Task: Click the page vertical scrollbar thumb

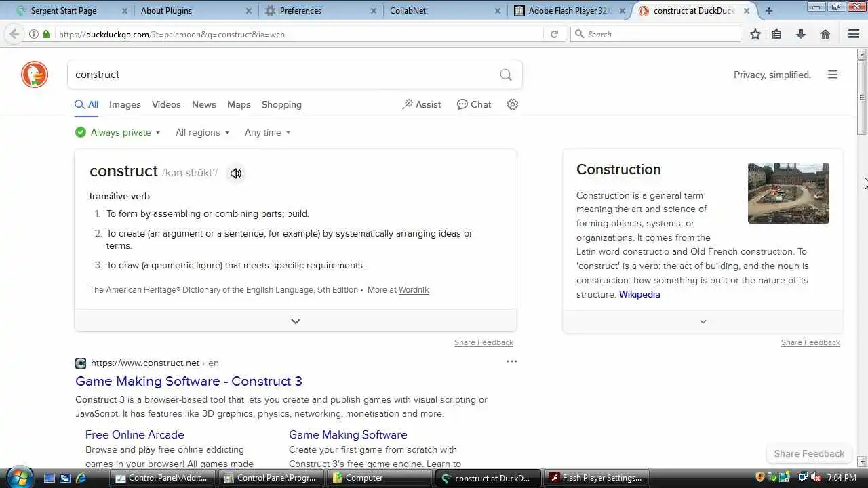Action: 863,98
